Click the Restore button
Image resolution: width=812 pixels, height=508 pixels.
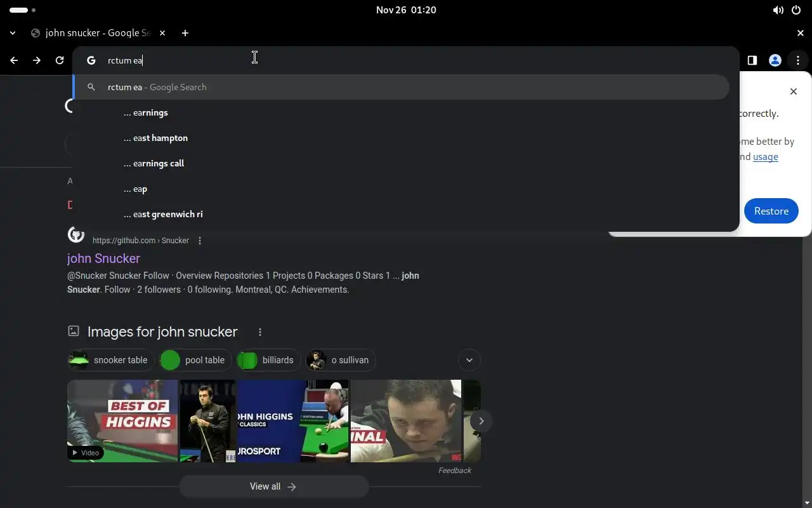click(771, 211)
